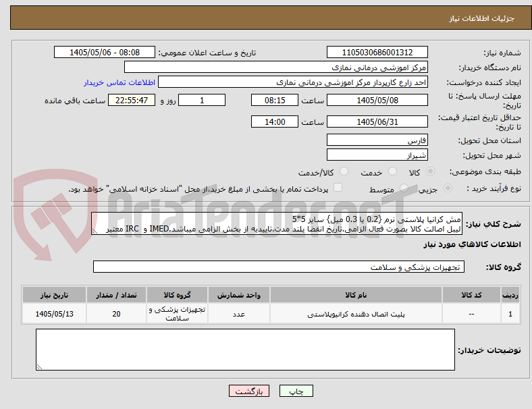Select the متوسط purchase type radio
Image resolution: width=532 pixels, height=409 pixels.
click(404, 188)
